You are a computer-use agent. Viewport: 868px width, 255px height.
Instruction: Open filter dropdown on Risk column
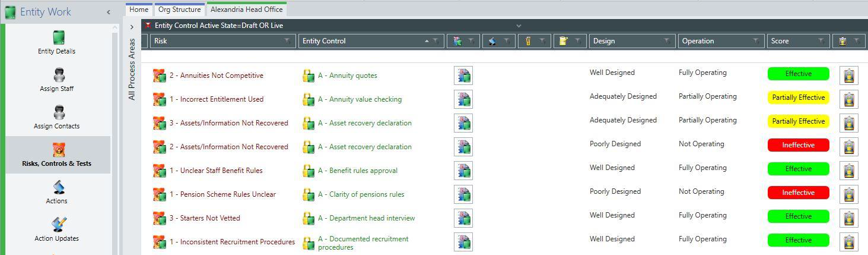[x=287, y=41]
